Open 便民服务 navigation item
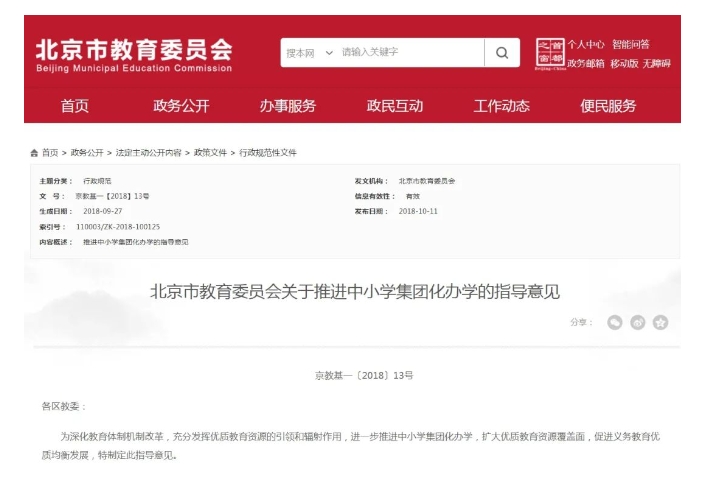 point(608,106)
